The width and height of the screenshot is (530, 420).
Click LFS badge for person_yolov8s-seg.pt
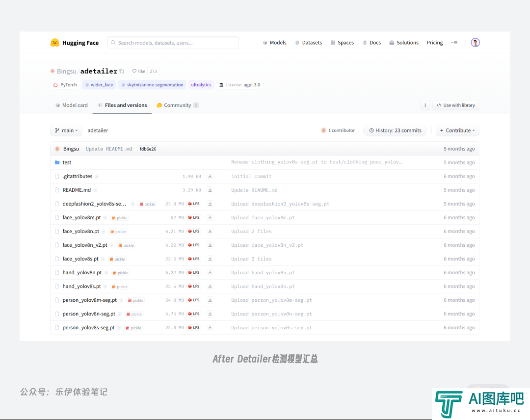click(194, 327)
